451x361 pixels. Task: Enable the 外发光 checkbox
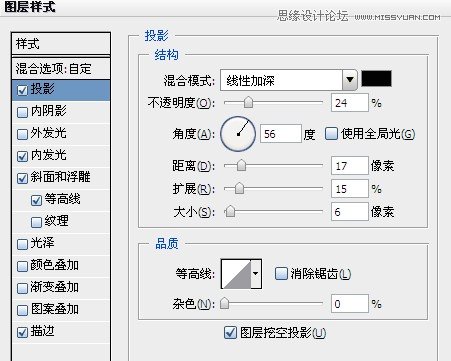(x=22, y=134)
